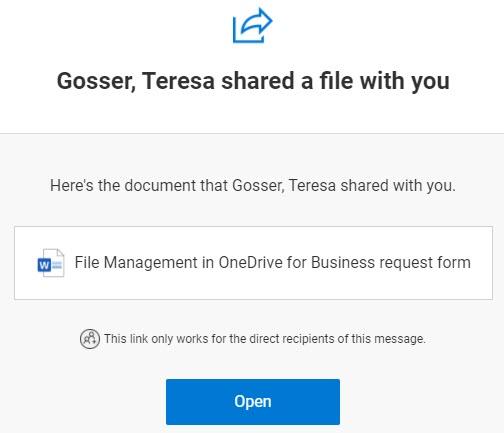The width and height of the screenshot is (504, 433).
Task: Click the horizontal divider below the heading
Action: [x=252, y=134]
